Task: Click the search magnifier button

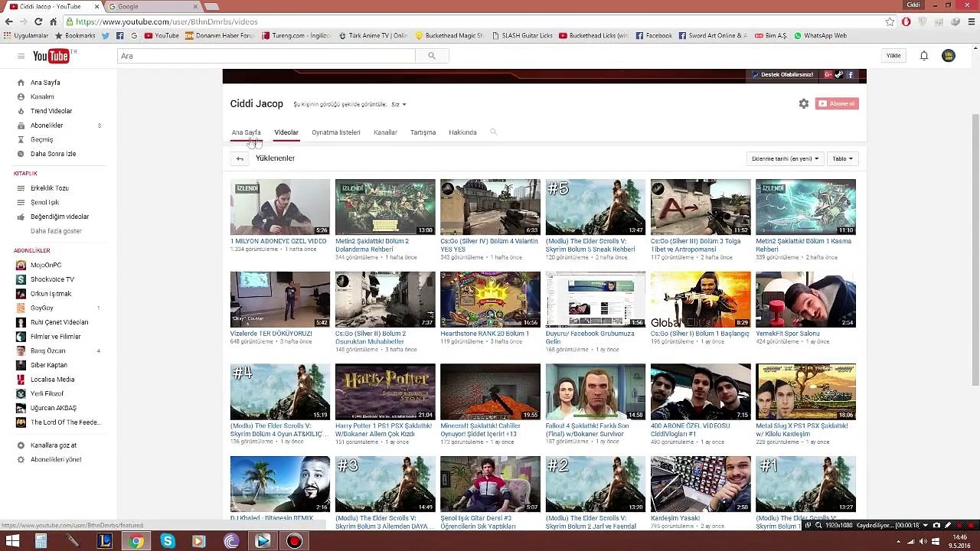Action: pyautogui.click(x=432, y=56)
